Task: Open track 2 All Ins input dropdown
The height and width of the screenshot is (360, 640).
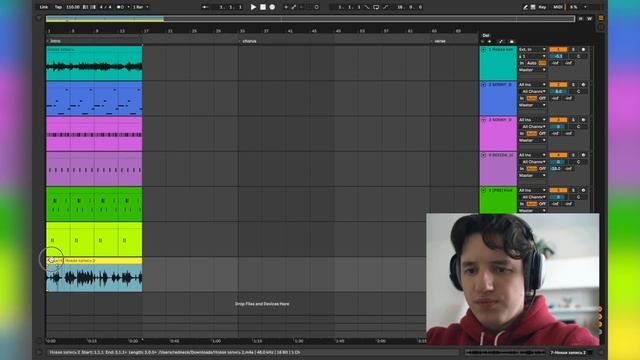Action: 532,84
